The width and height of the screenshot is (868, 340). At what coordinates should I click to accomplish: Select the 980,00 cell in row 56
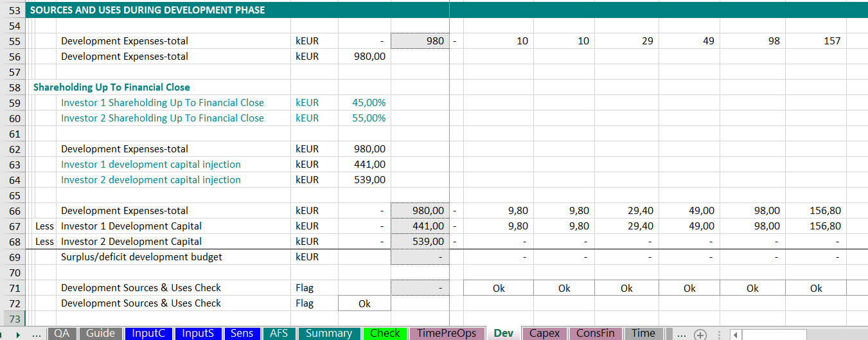364,57
